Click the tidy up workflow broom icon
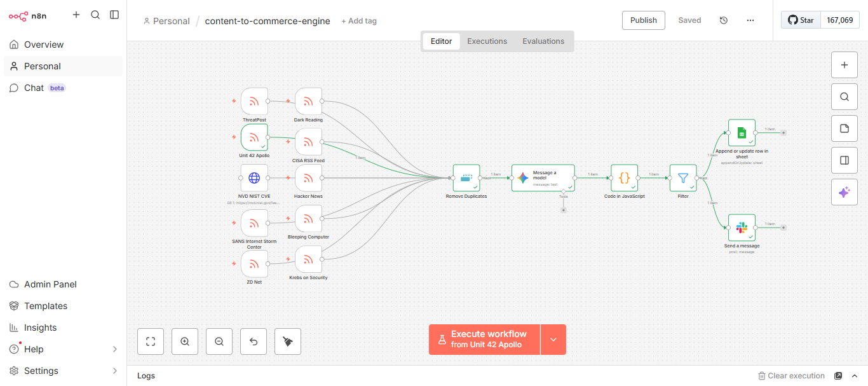 tap(288, 341)
